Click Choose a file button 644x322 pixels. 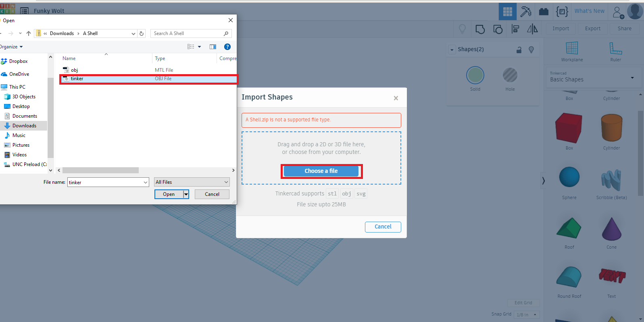321,171
